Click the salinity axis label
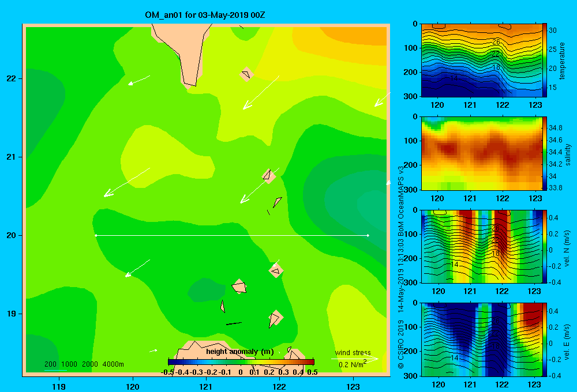Image resolution: width=577 pixels, height=392 pixels. [x=568, y=154]
